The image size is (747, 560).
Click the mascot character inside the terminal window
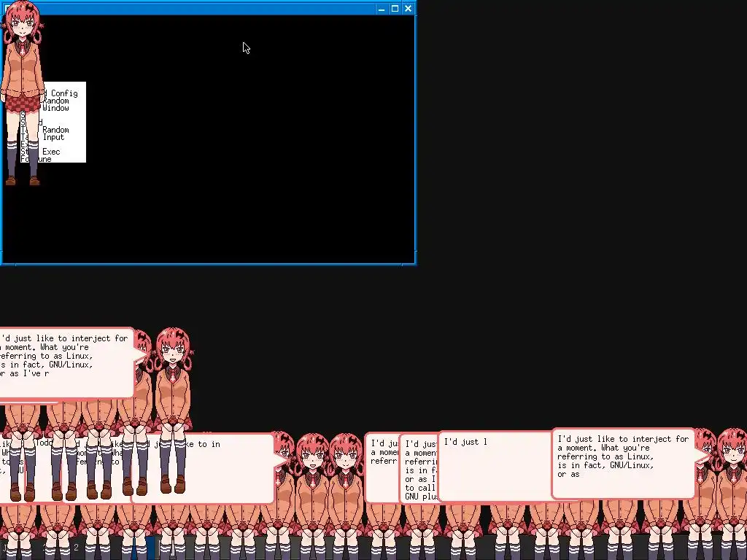coord(23,93)
